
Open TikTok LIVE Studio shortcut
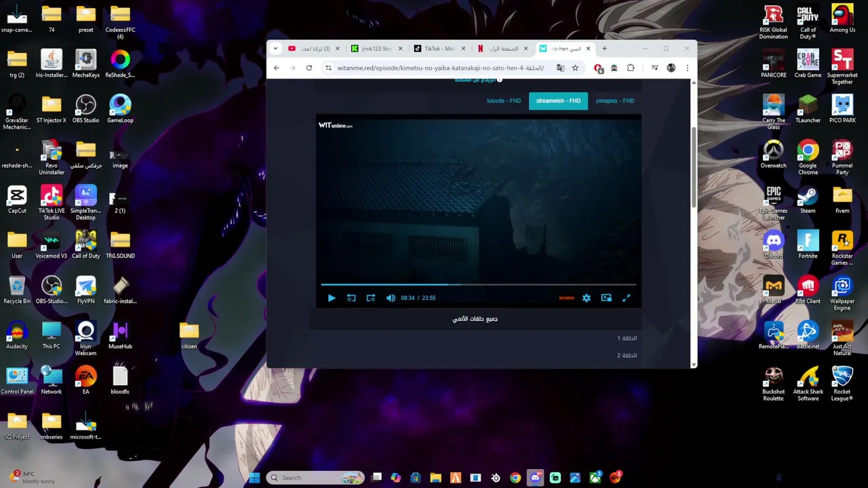click(52, 202)
